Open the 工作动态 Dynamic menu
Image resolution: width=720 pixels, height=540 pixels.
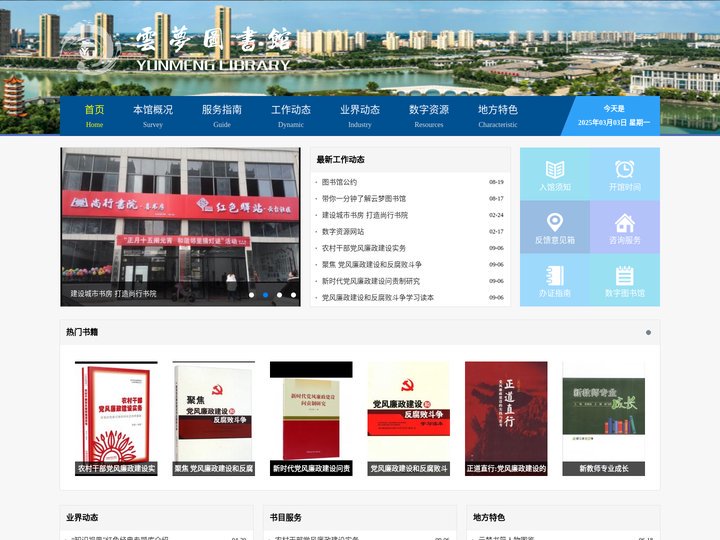click(x=291, y=116)
